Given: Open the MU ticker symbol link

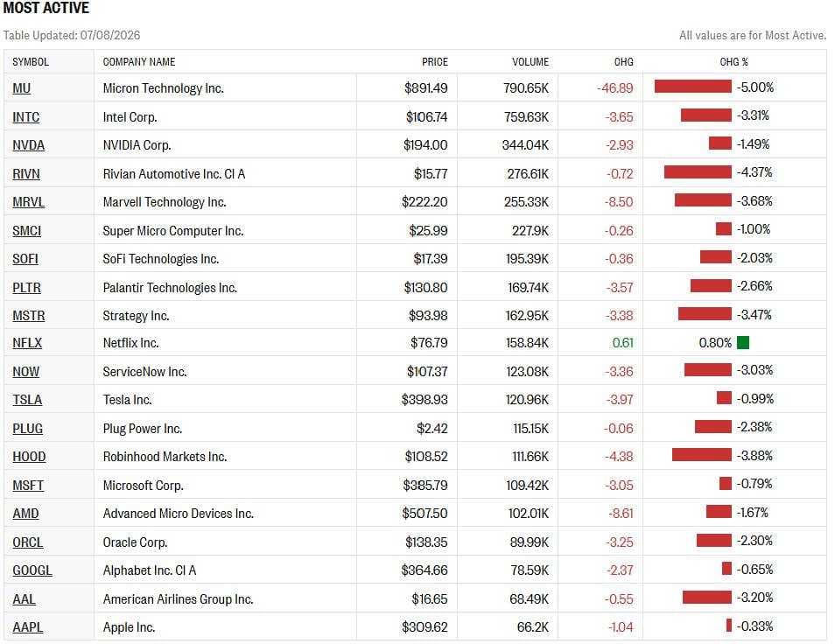Looking at the screenshot, I should [x=21, y=88].
